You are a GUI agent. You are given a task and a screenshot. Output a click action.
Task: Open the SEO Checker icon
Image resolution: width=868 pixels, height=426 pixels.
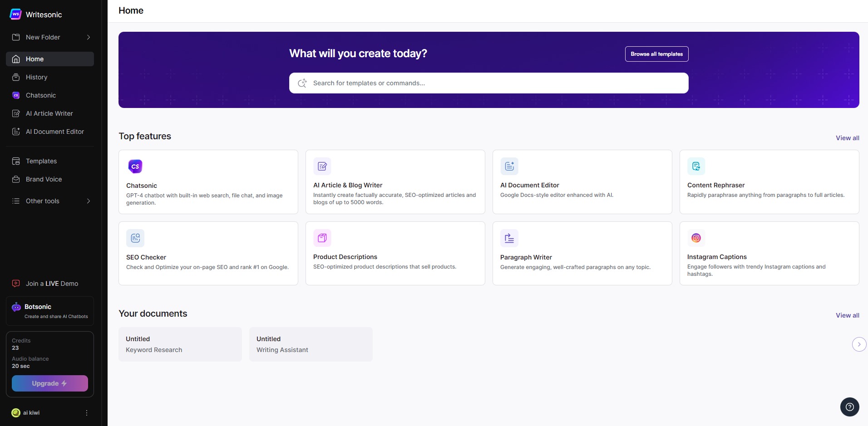pyautogui.click(x=135, y=238)
